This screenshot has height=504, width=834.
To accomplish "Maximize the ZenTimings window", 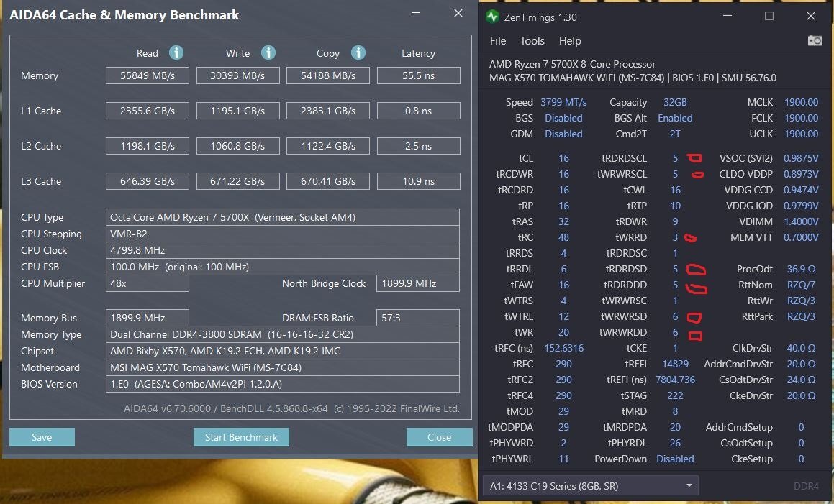I will [769, 16].
